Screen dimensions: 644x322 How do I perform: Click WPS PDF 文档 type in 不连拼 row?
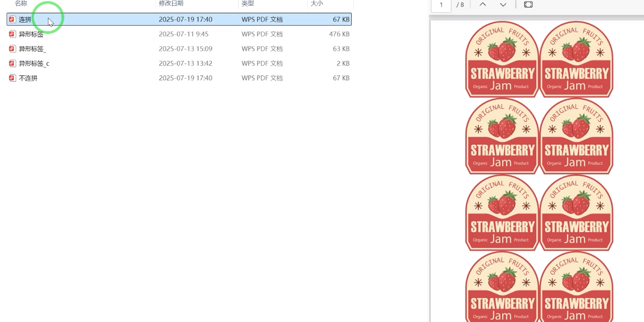click(x=262, y=78)
